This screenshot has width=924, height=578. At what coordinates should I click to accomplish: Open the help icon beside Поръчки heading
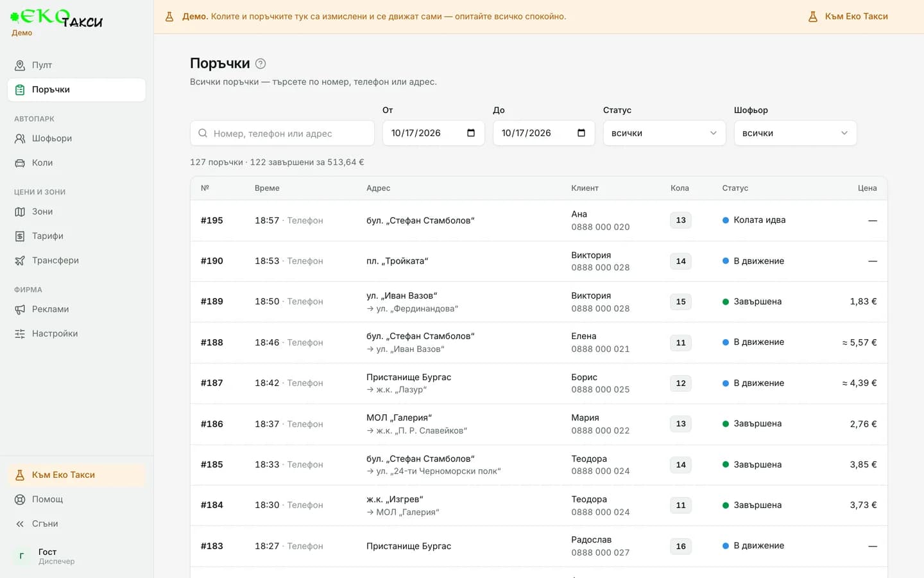[261, 64]
